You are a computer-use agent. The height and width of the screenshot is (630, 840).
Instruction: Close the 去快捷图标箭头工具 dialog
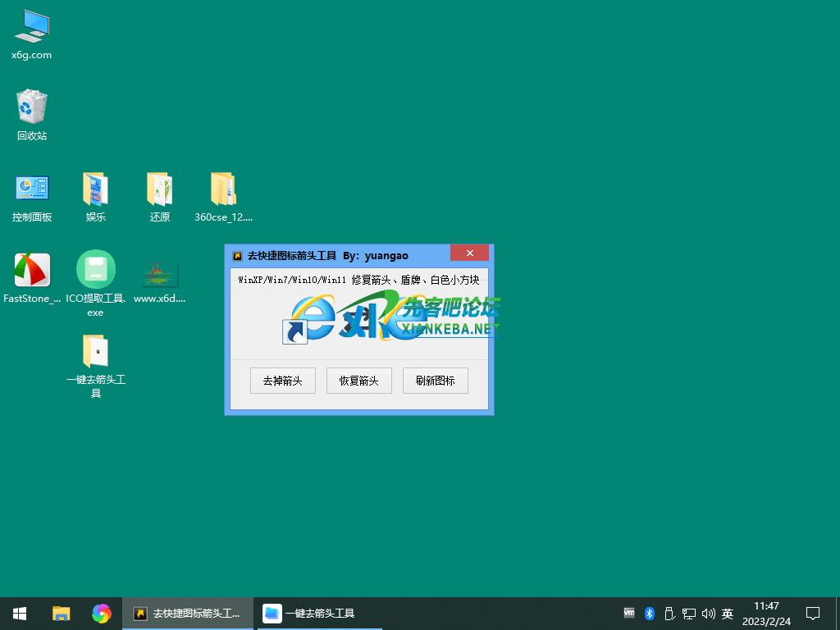pos(469,254)
